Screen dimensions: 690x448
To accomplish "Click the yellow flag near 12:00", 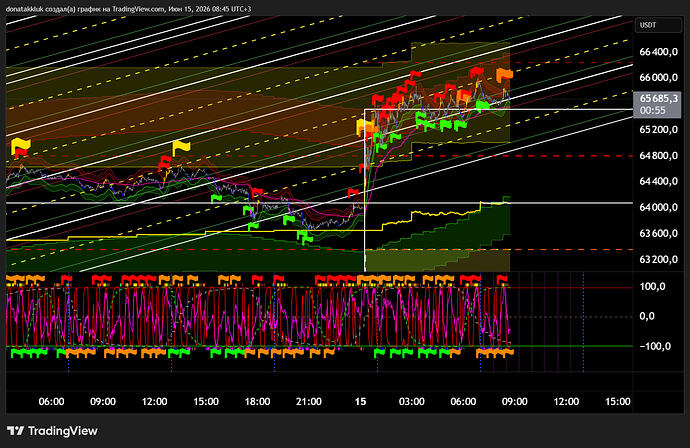I will (x=181, y=146).
